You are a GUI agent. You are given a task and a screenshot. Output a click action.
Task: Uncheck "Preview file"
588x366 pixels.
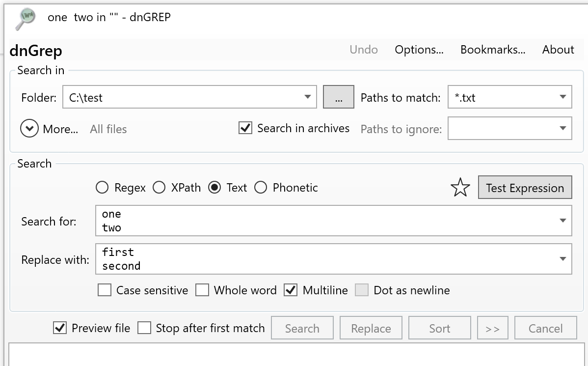[x=60, y=328]
